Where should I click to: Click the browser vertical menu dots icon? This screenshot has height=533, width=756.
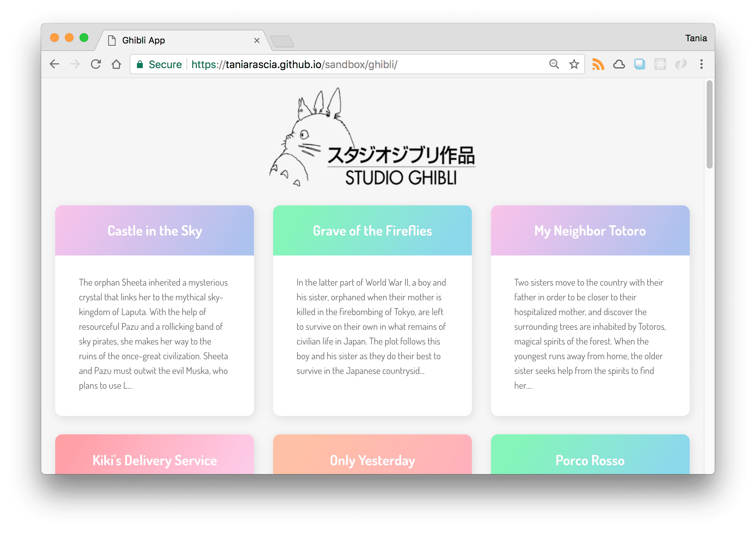(x=702, y=64)
